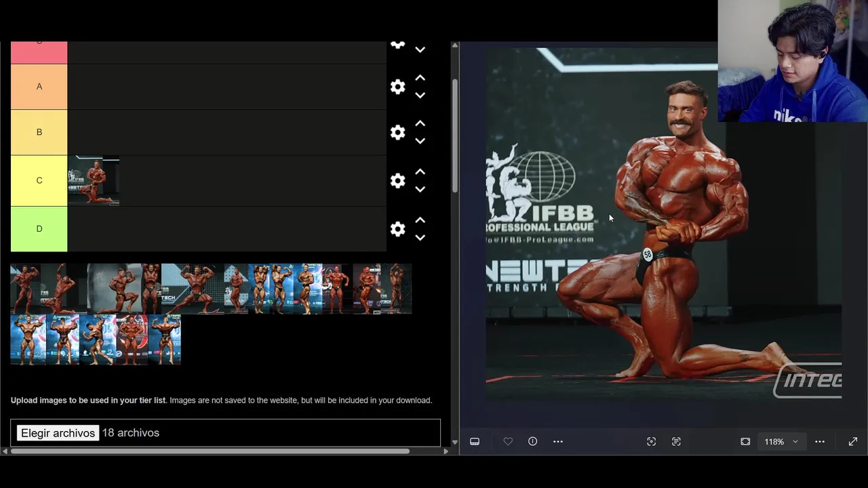Viewport: 868px width, 488px height.
Task: Click the scroll-left arrow of horizontal scrollbar
Action: tap(5, 451)
